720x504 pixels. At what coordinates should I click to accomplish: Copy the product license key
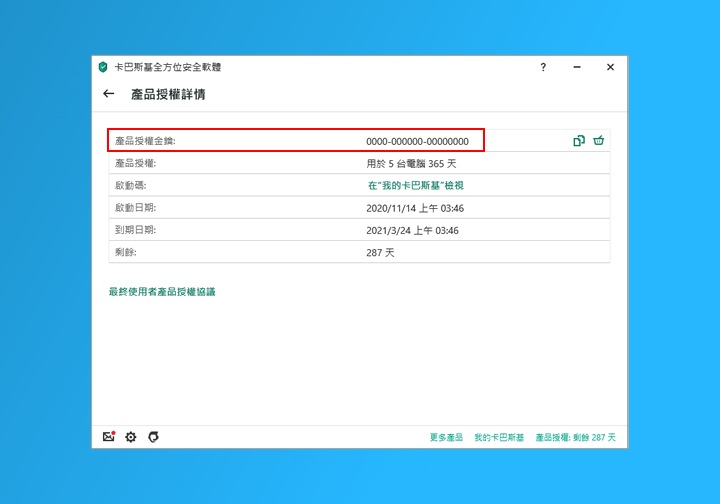[x=579, y=141]
